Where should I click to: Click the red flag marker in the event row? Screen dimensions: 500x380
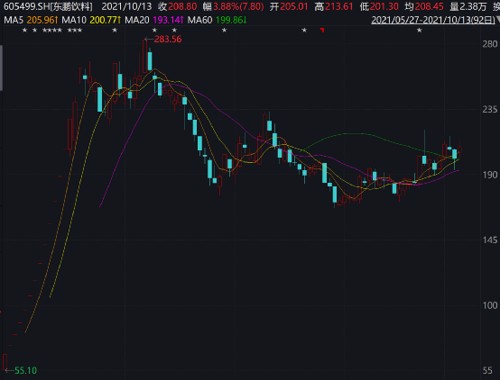[322, 31]
